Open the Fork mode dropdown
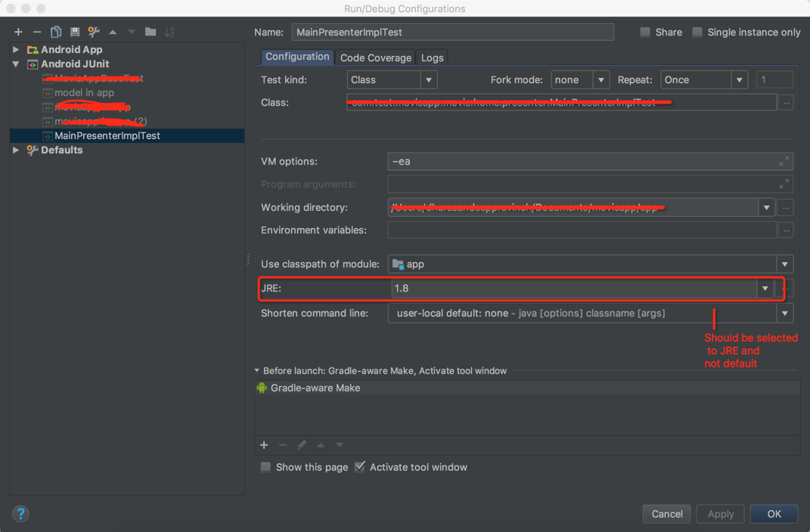Viewport: 810px width, 532px height. coord(601,80)
